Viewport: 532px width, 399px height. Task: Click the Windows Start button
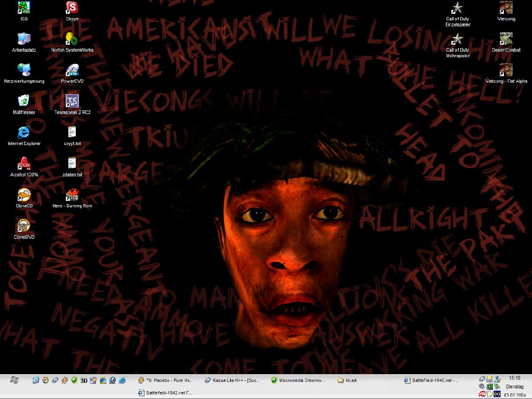coord(14,380)
